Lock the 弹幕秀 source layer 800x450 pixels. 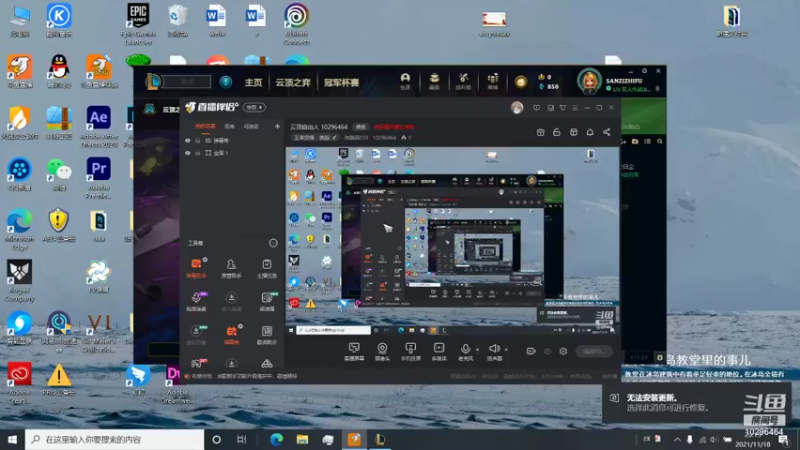[198, 140]
